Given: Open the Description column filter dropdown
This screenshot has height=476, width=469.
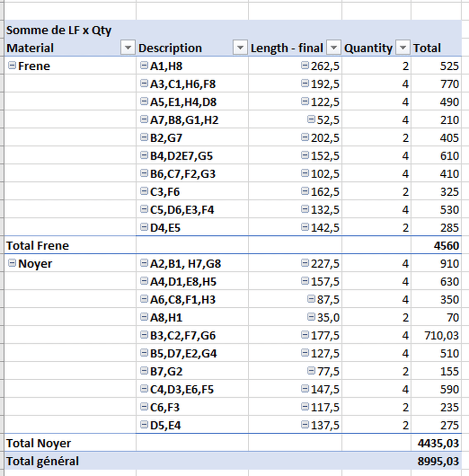Looking at the screenshot, I should 240,48.
